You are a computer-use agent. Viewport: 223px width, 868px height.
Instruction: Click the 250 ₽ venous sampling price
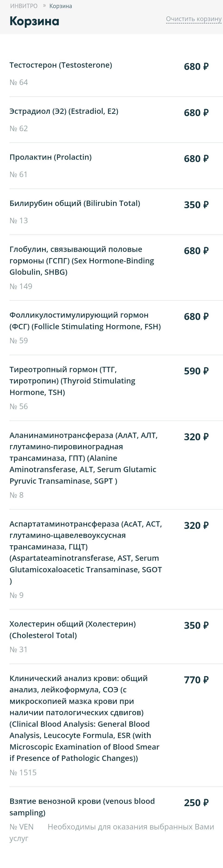196,803
